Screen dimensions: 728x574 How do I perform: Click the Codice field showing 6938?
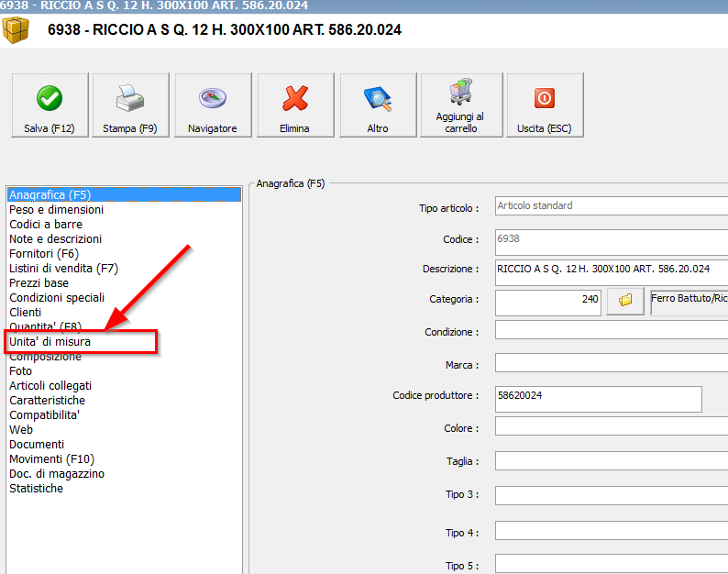point(612,242)
